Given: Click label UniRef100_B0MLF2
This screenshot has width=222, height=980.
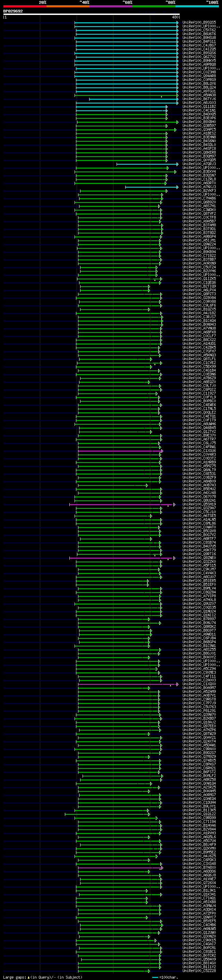Looking at the screenshot, I should point(199,776).
